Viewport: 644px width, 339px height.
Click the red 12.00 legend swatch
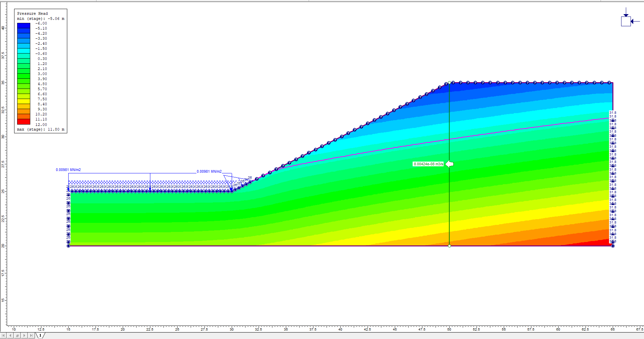24,122
